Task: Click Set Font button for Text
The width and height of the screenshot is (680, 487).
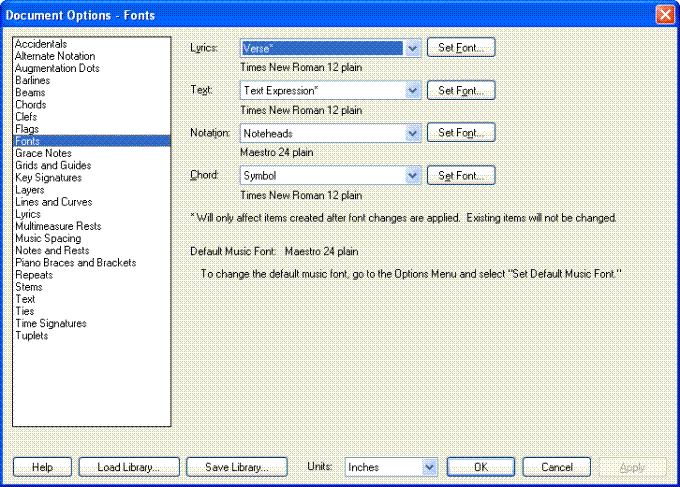Action: coord(461,91)
